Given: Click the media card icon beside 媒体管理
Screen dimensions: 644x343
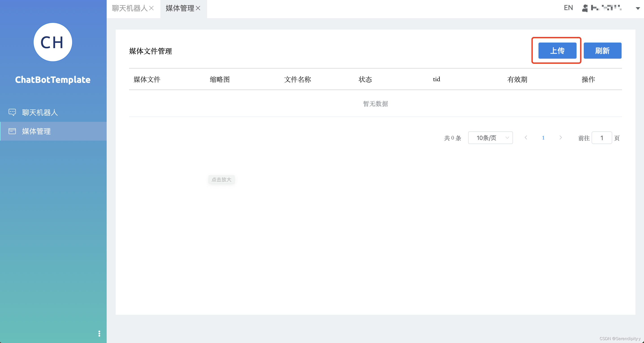Looking at the screenshot, I should pos(12,131).
